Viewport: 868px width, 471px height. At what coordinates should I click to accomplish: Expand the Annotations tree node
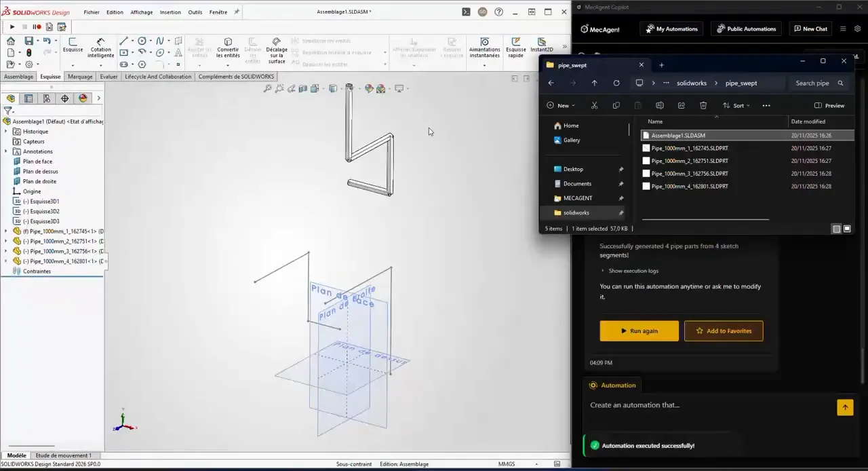click(6, 151)
